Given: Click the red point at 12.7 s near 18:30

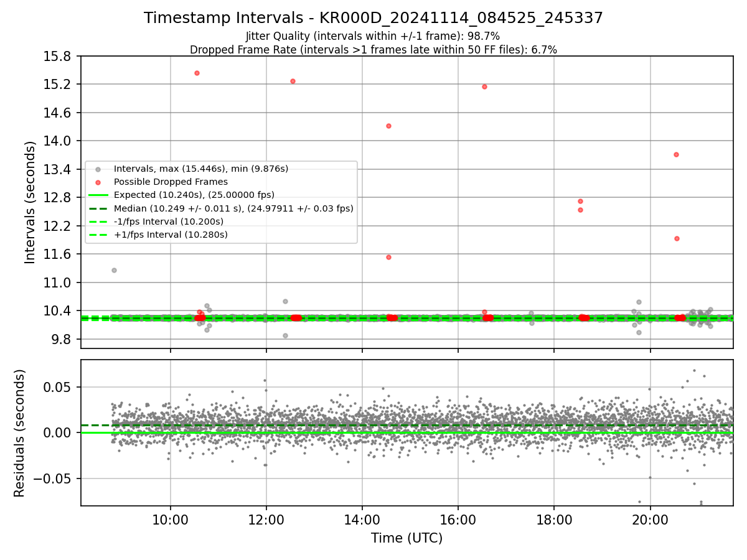Looking at the screenshot, I should [x=580, y=201].
